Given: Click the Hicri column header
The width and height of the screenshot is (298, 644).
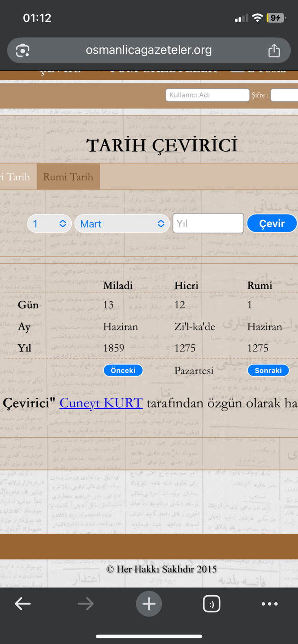Looking at the screenshot, I should [x=186, y=285].
